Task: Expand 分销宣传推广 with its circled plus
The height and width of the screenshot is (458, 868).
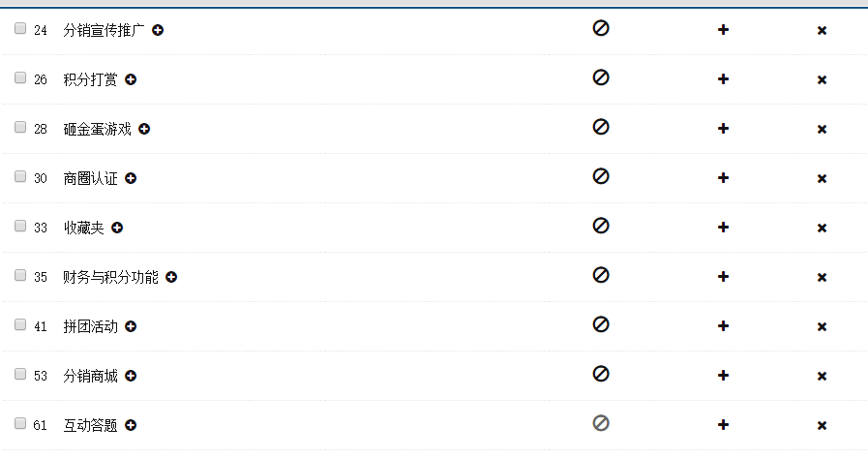Action: tap(158, 30)
